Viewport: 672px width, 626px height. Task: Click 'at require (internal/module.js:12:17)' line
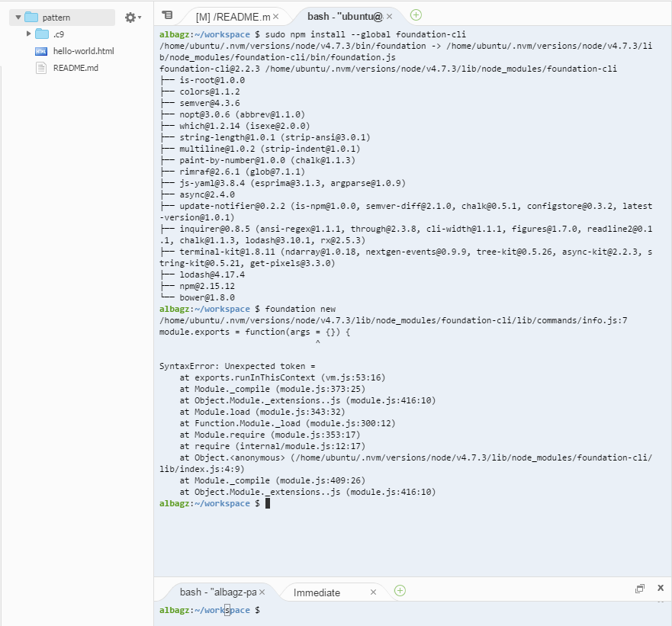(x=272, y=446)
